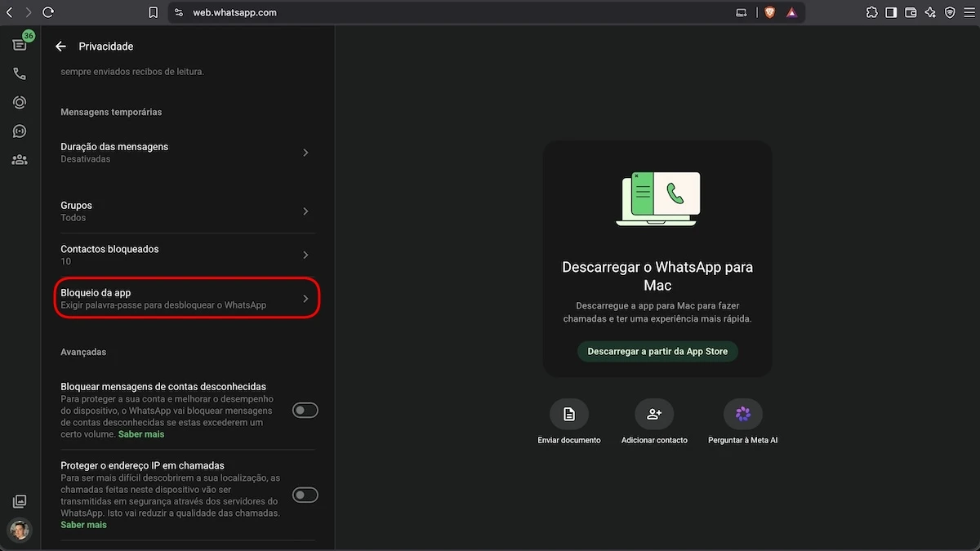The image size is (980, 551).
Task: Click the Avançadas section label
Action: tap(83, 352)
